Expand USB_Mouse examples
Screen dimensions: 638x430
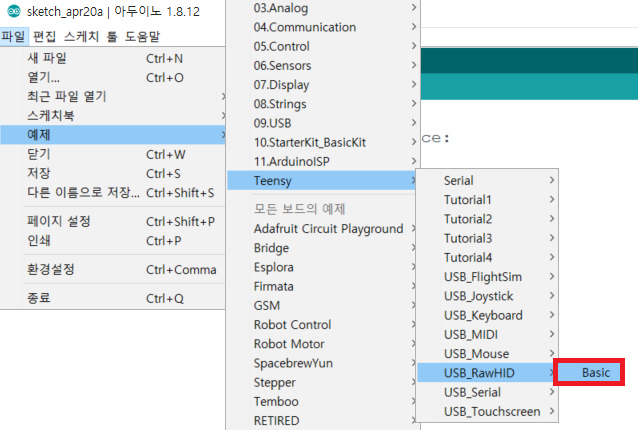487,354
